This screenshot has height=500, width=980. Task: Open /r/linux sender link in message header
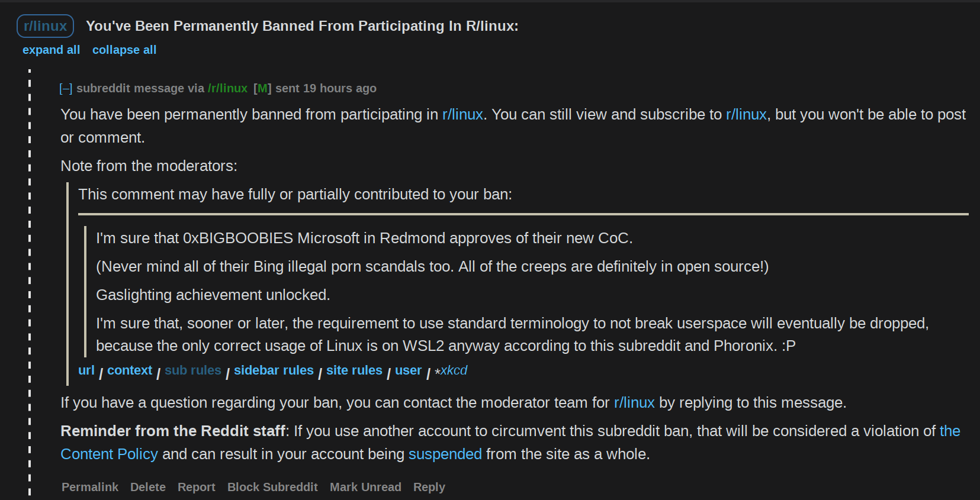click(x=227, y=88)
